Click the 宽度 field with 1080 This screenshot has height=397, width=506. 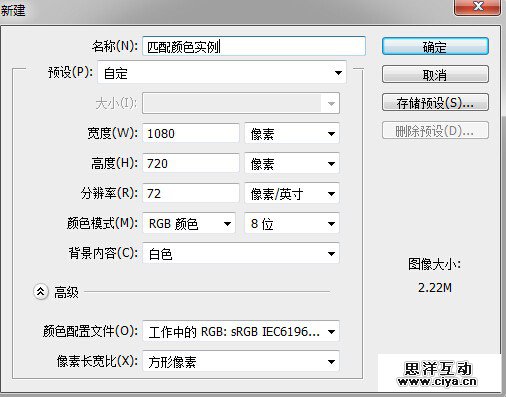[x=191, y=133]
